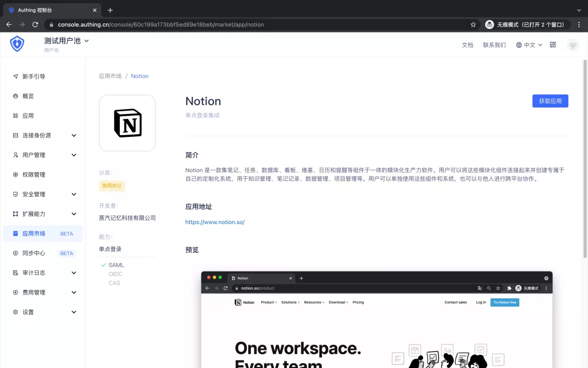The image size is (588, 368).
Task: Go to 权限管理 menu item
Action: point(43,174)
